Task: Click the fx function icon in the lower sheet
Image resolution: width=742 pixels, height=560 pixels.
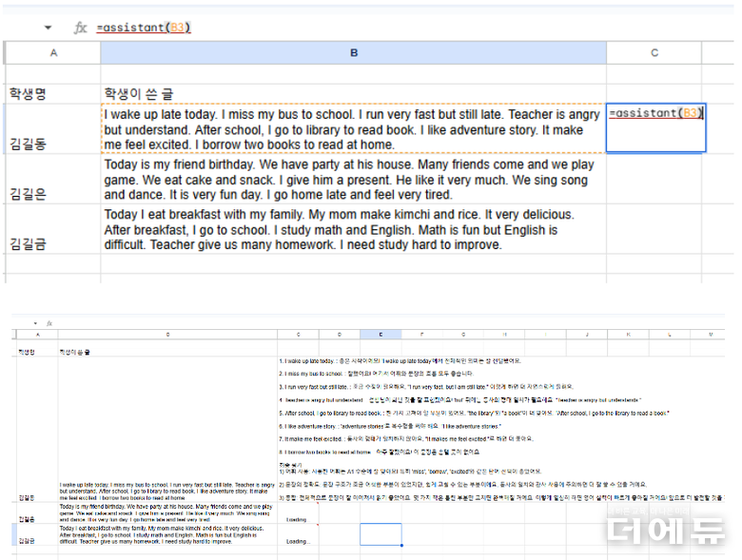Action: coord(49,323)
